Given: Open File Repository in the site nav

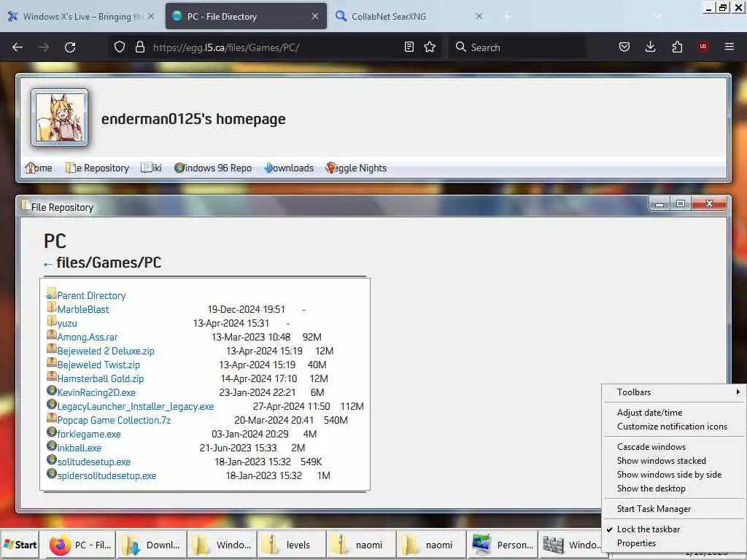Looking at the screenshot, I should pos(97,168).
